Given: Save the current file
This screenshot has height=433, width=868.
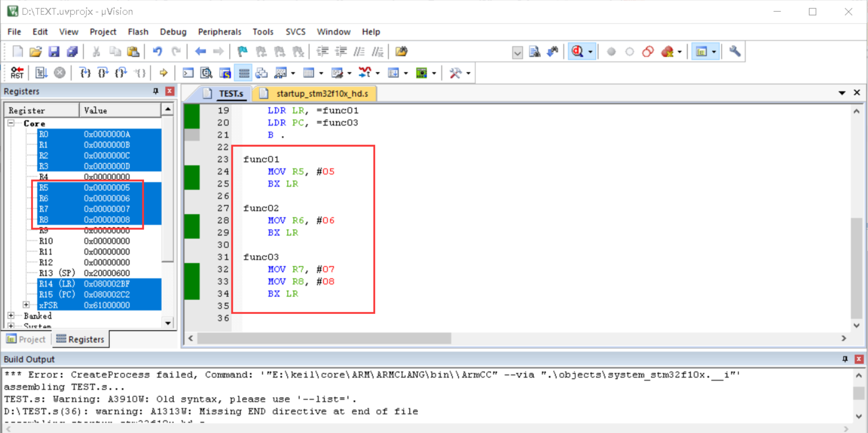Looking at the screenshot, I should click(x=54, y=51).
